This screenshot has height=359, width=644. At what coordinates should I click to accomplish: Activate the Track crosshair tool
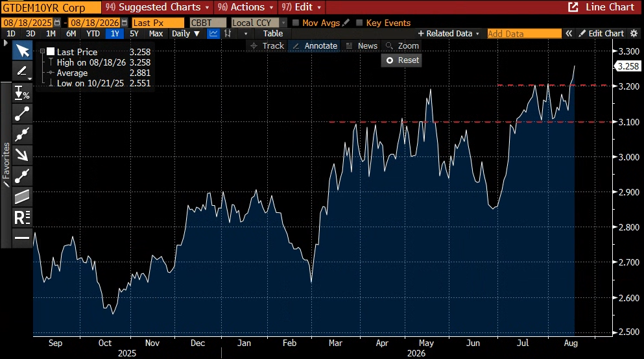(267, 46)
